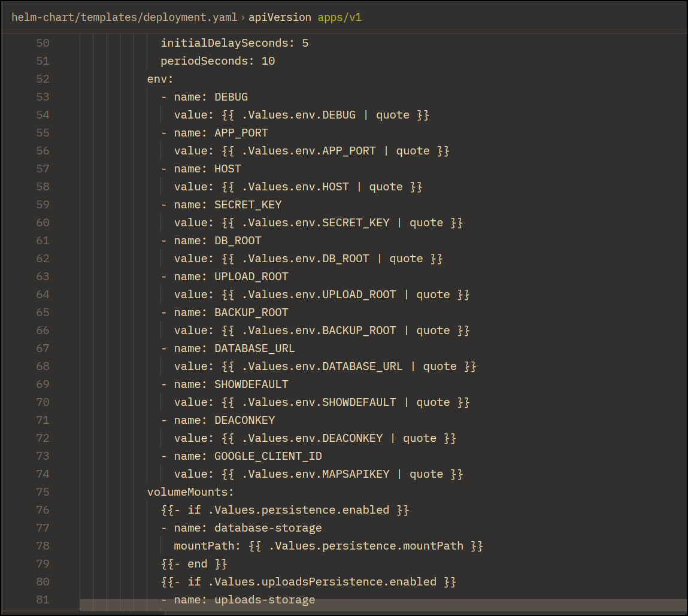Click the apps/v1 breadcrumb value
This screenshot has width=688, height=616.
[x=340, y=17]
